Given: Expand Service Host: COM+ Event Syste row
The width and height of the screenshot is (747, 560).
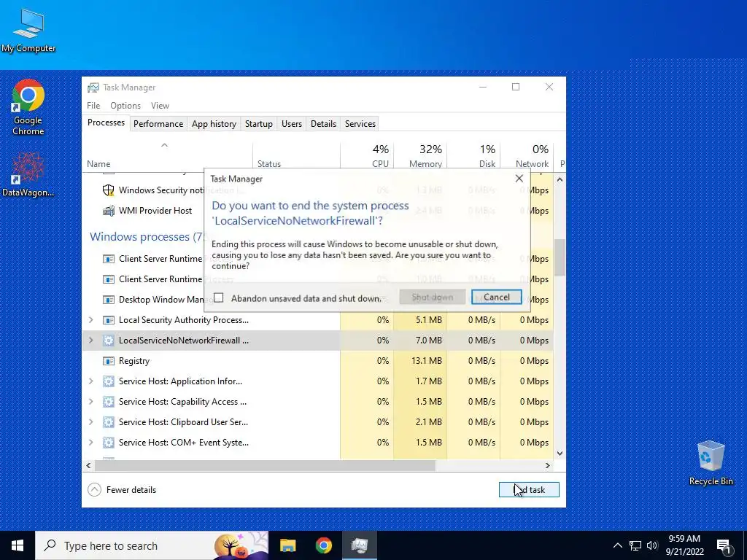Looking at the screenshot, I should pos(91,443).
